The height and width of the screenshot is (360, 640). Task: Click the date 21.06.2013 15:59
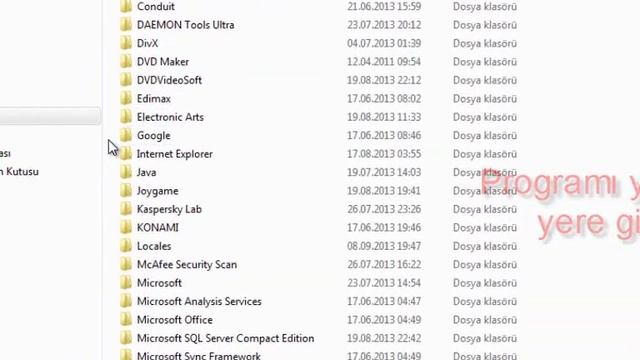point(384,7)
